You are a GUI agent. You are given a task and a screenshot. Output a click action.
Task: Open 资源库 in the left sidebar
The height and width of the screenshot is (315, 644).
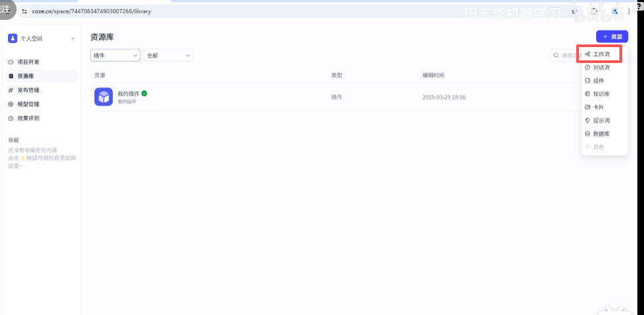25,76
